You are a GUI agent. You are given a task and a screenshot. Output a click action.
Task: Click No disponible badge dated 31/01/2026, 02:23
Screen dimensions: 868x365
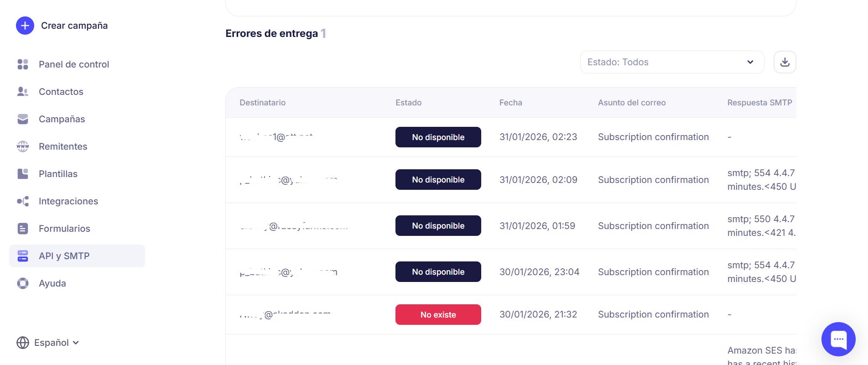coord(438,137)
